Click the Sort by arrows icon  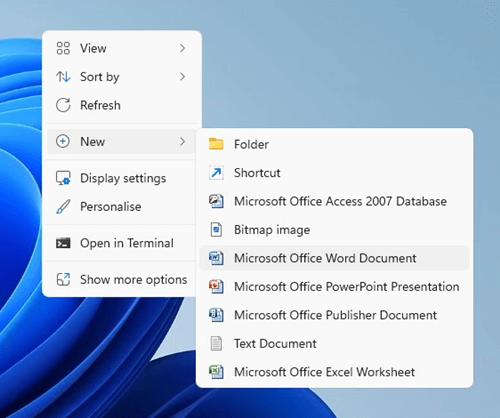tap(63, 77)
